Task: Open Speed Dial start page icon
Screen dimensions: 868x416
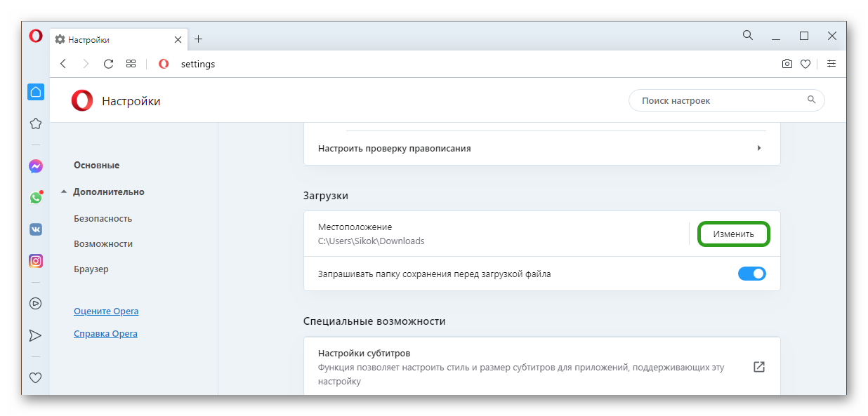Action: coord(131,64)
